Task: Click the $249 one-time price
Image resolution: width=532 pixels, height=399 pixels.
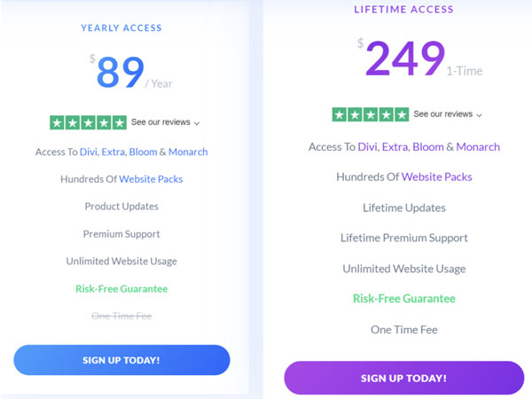Action: click(404, 59)
